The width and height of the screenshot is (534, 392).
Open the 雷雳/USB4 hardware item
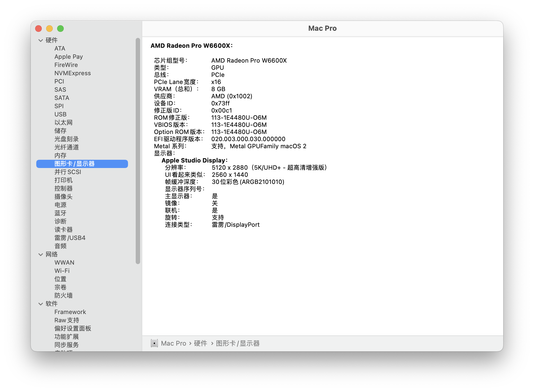(x=70, y=238)
